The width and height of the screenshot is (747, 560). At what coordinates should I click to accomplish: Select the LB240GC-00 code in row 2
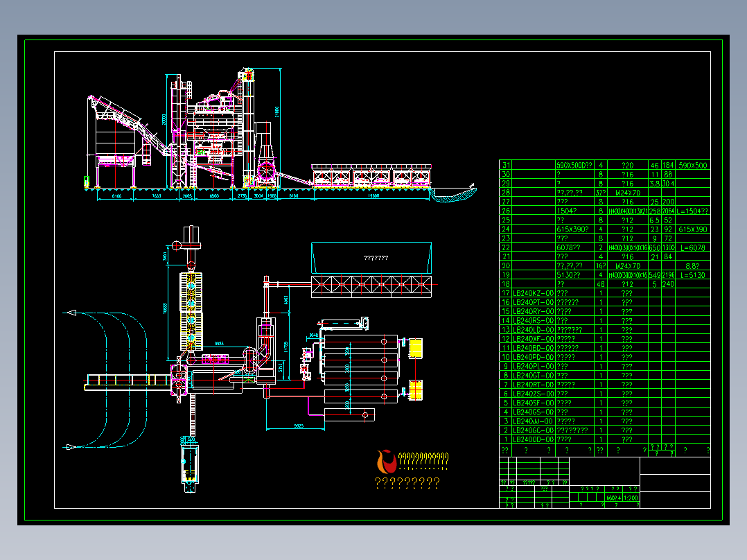pyautogui.click(x=533, y=430)
